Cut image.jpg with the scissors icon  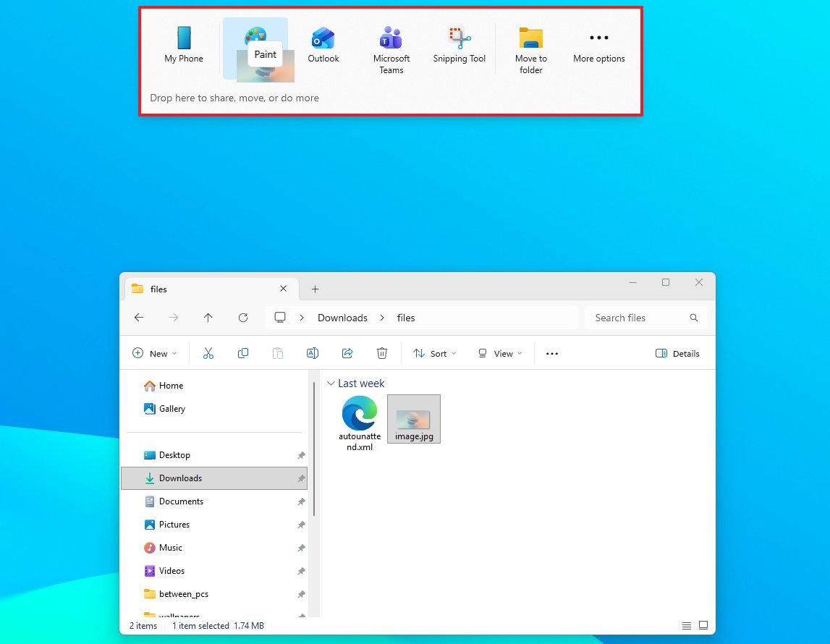pyautogui.click(x=208, y=353)
